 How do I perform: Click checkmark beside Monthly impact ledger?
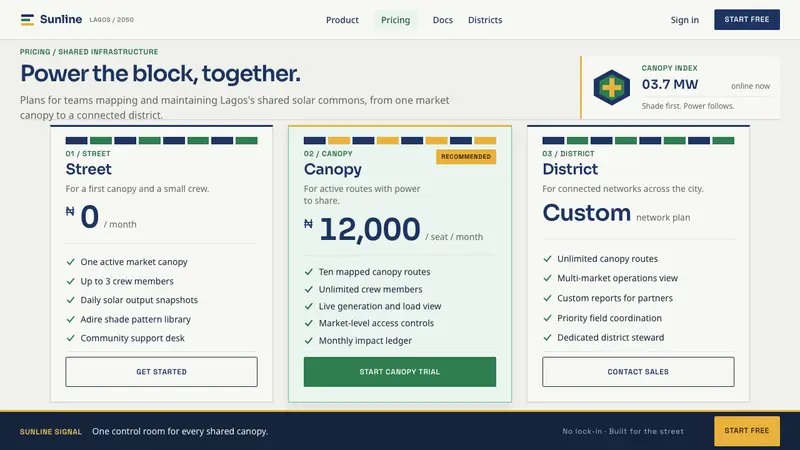click(x=309, y=340)
